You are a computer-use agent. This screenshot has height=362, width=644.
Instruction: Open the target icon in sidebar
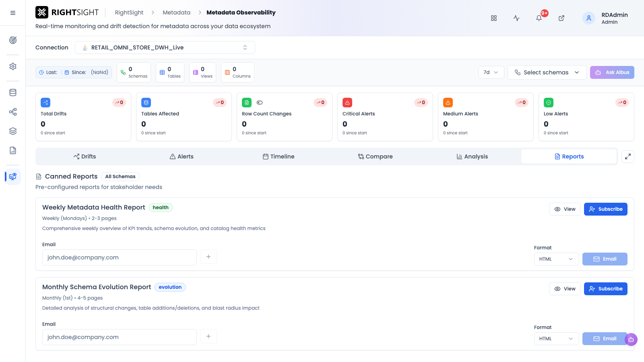pyautogui.click(x=13, y=40)
